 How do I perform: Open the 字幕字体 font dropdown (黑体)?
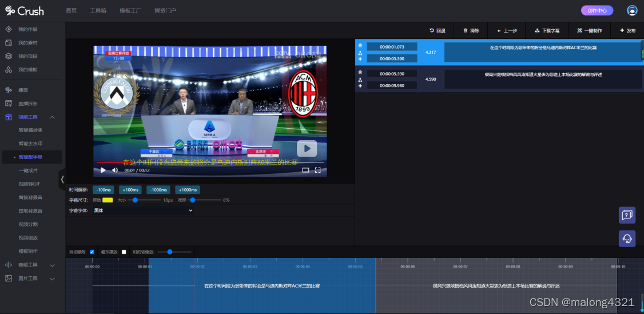coord(143,210)
